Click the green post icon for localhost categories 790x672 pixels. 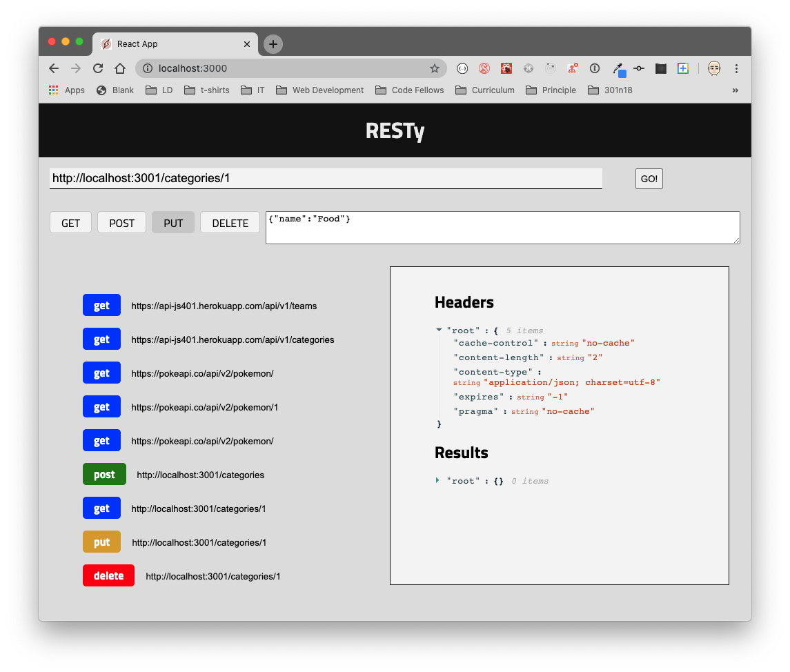pos(104,474)
